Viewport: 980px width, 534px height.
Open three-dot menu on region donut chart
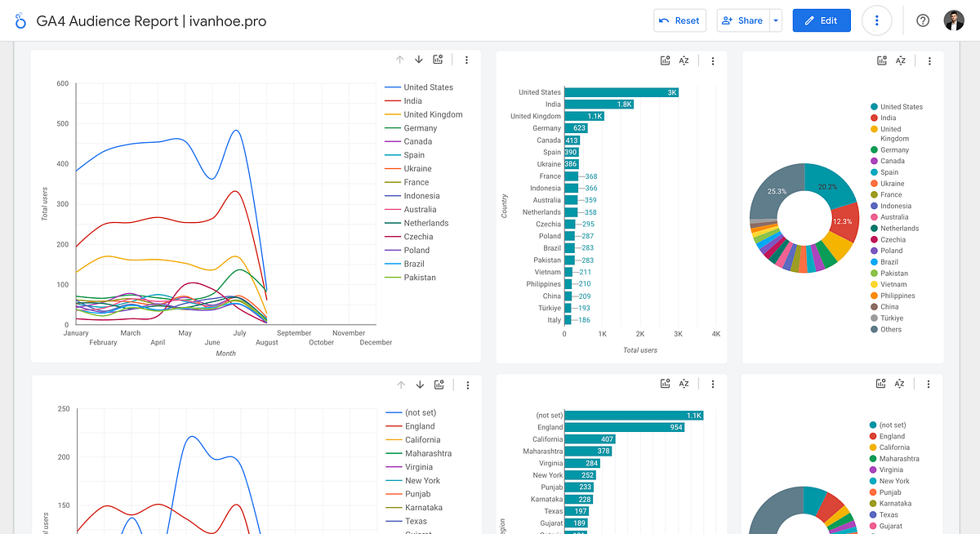click(929, 384)
